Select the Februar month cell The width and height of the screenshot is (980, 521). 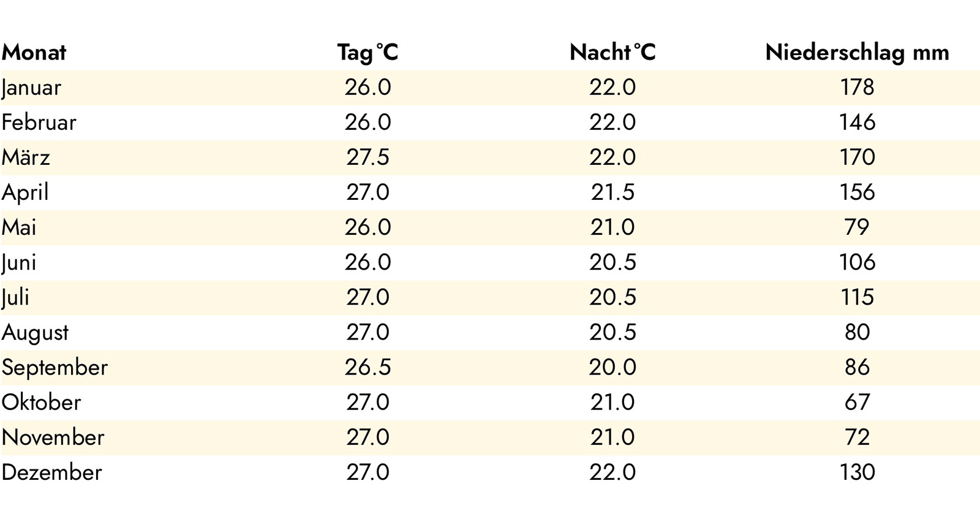(39, 123)
